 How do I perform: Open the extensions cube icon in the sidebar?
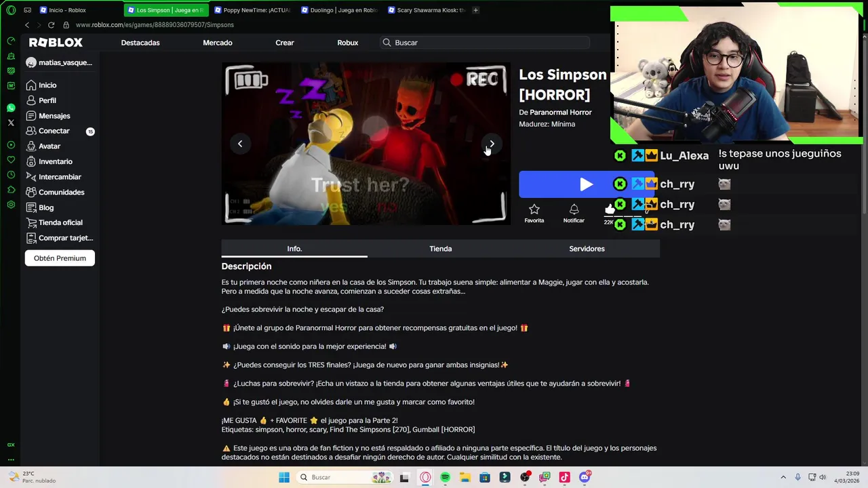point(11,189)
